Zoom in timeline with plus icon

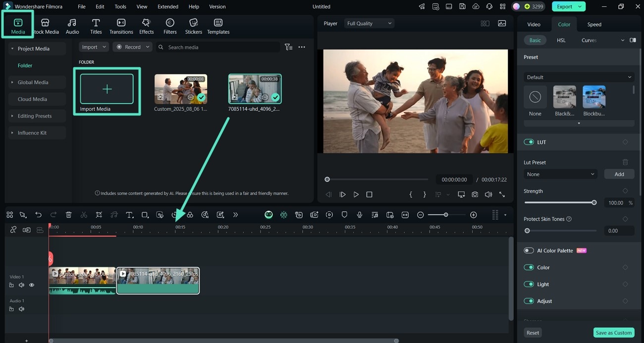pos(474,215)
